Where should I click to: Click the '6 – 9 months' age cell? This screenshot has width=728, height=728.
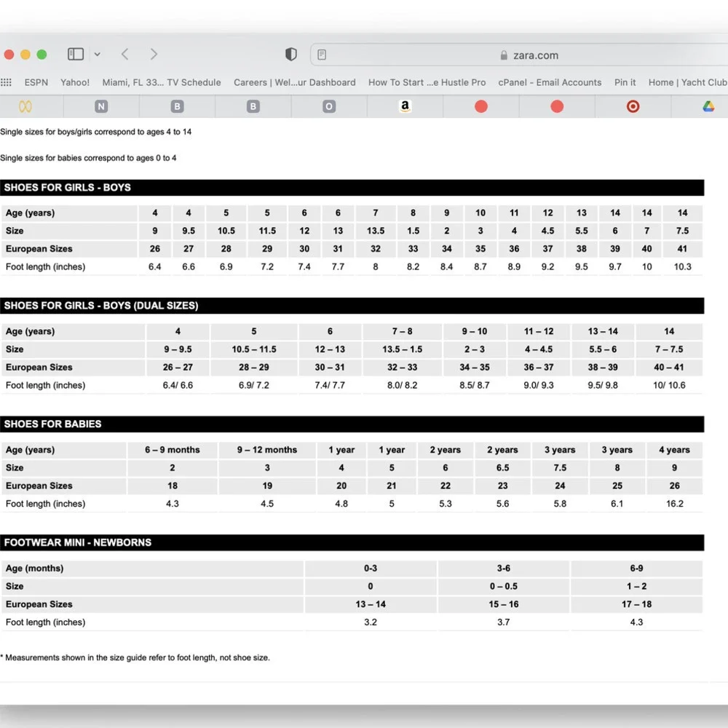click(173, 449)
